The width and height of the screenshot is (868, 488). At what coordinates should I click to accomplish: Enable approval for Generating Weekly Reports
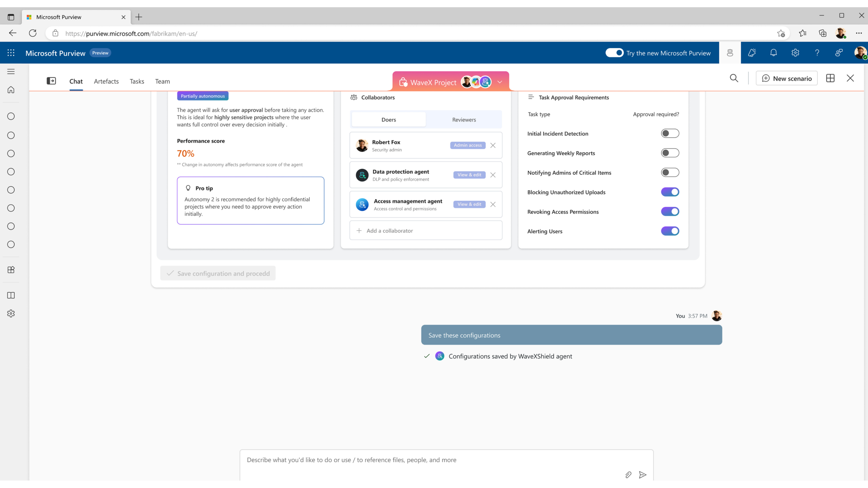(x=670, y=153)
